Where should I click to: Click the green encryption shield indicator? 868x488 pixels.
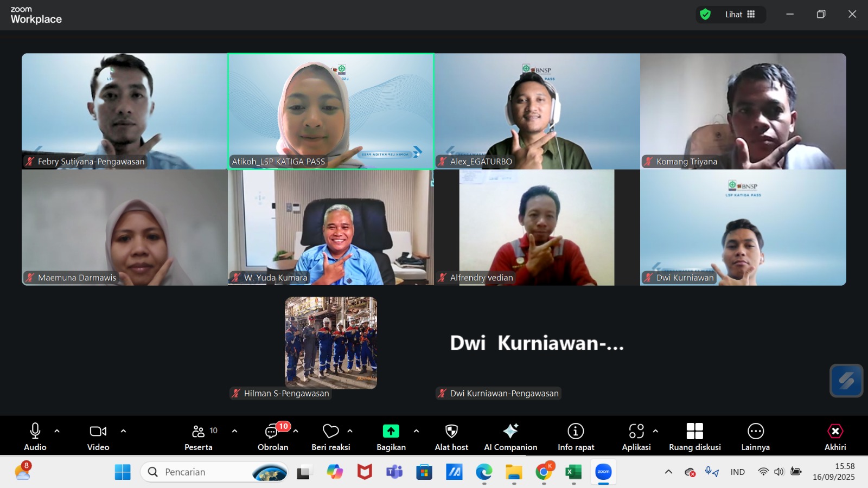(705, 15)
